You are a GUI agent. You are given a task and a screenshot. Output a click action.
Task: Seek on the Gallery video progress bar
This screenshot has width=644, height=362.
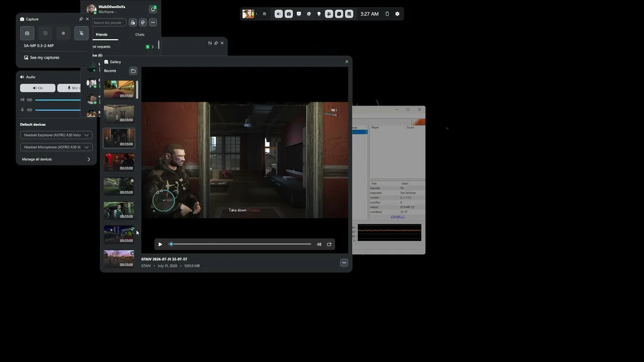click(x=240, y=244)
